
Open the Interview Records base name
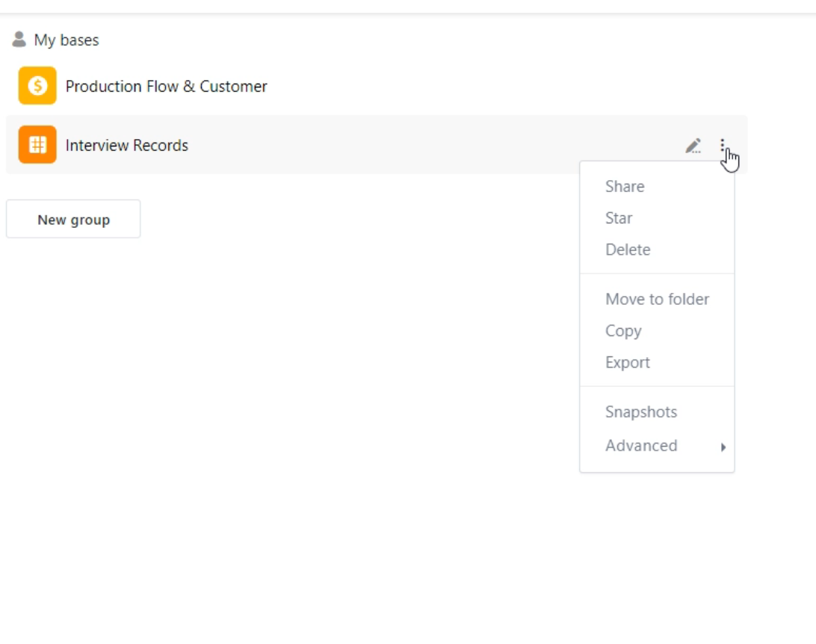[127, 146]
